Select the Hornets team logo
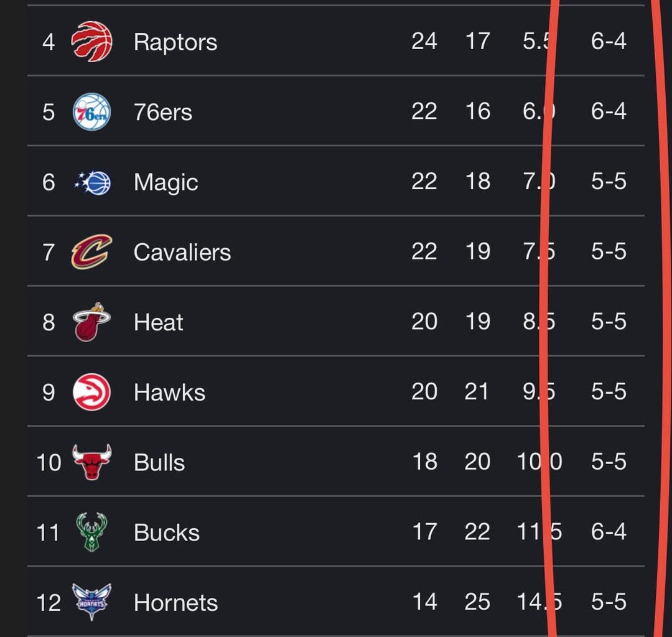The width and height of the screenshot is (672, 637). tap(92, 602)
